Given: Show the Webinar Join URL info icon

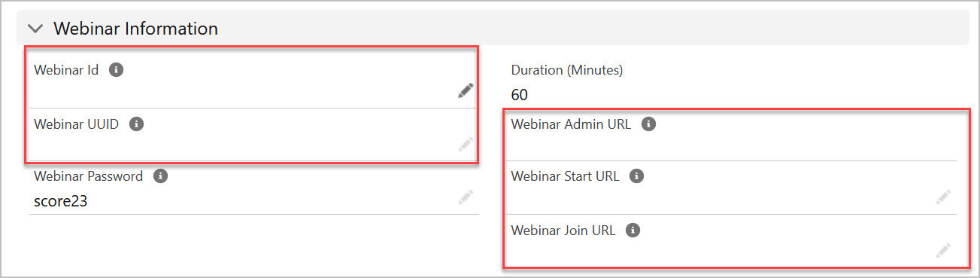Looking at the screenshot, I should coord(633,231).
